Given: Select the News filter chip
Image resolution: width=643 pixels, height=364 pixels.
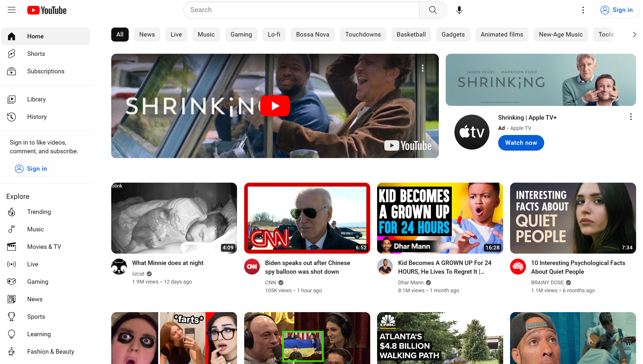Looking at the screenshot, I should (x=147, y=34).
